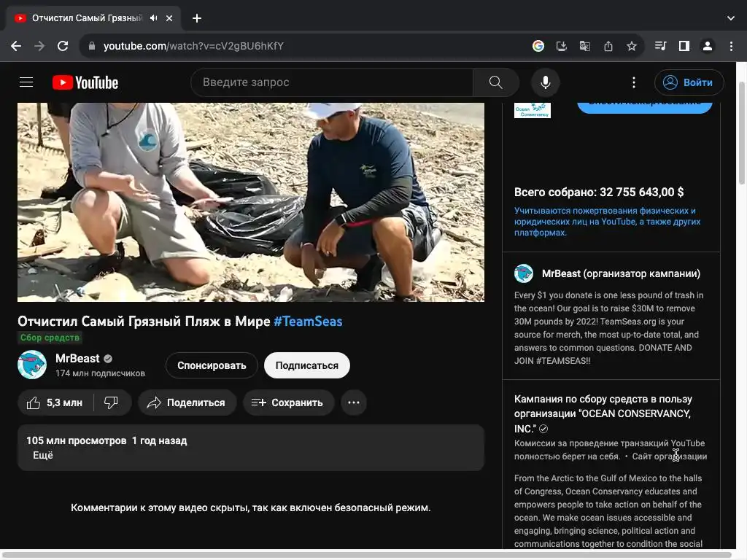
Task: Click the horizontal scrollbar at bottom
Action: 367,555
